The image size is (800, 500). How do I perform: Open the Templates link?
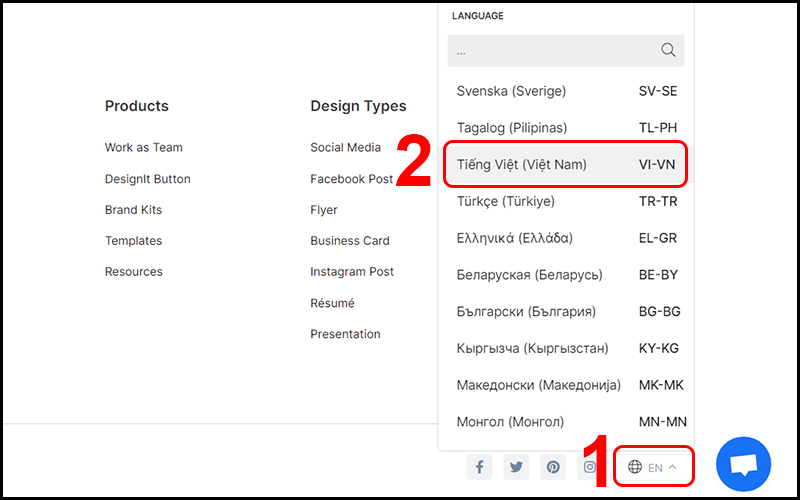click(x=133, y=241)
